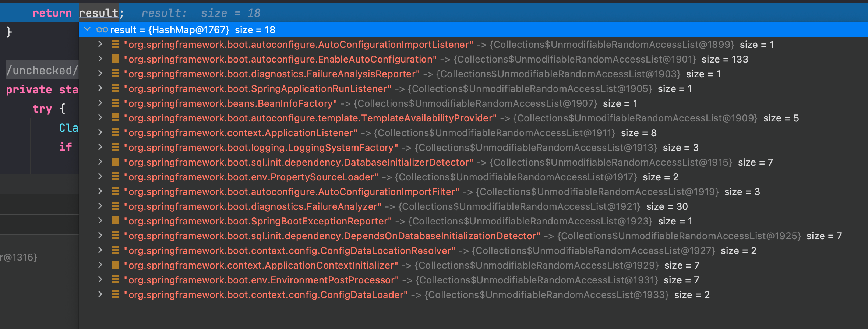Screen dimensions: 868x329
Task: Click the "size = 30" value
Action: click(667, 206)
